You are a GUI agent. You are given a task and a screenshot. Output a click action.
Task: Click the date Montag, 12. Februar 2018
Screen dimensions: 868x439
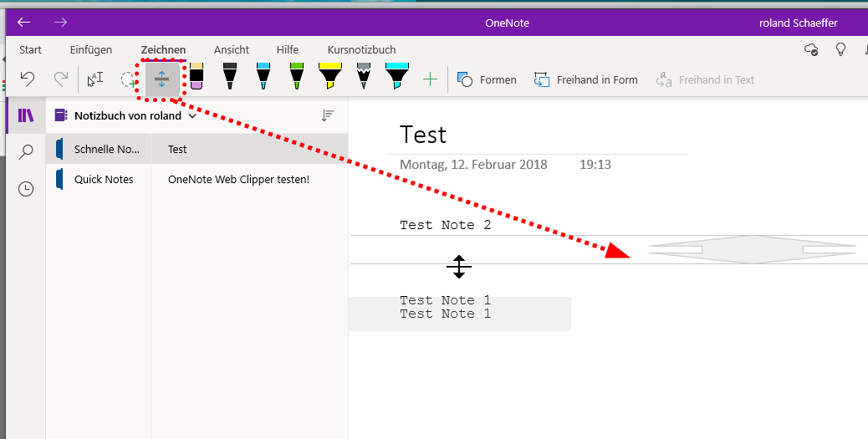473,165
